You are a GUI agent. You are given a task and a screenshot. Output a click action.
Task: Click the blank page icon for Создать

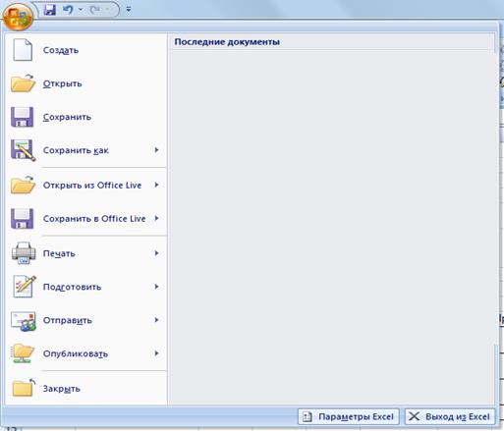point(23,50)
